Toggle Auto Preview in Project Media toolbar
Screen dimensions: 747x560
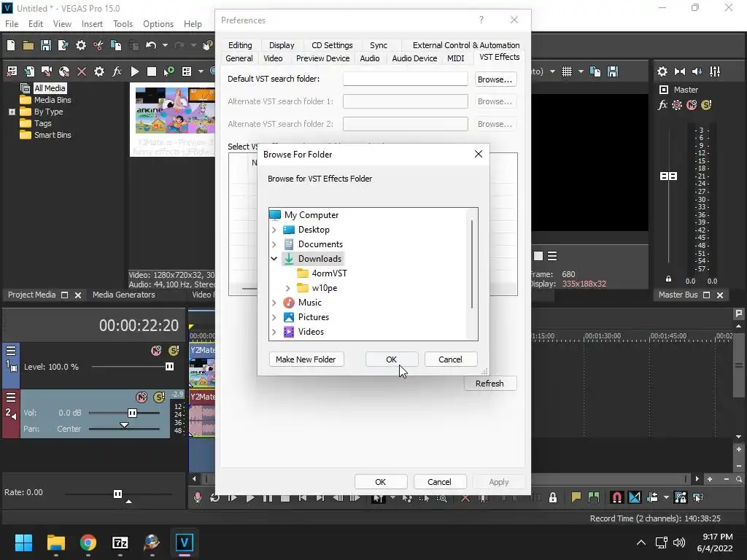click(169, 71)
